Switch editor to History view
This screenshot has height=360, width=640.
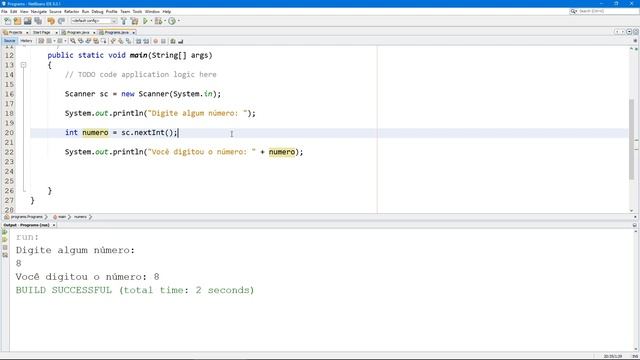click(x=26, y=41)
